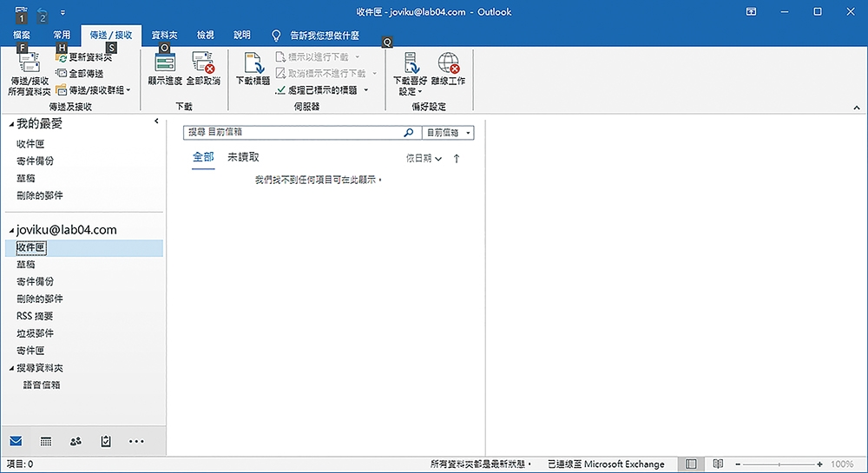Click zoom out minus button
This screenshot has height=473, width=868.
pyautogui.click(x=738, y=464)
